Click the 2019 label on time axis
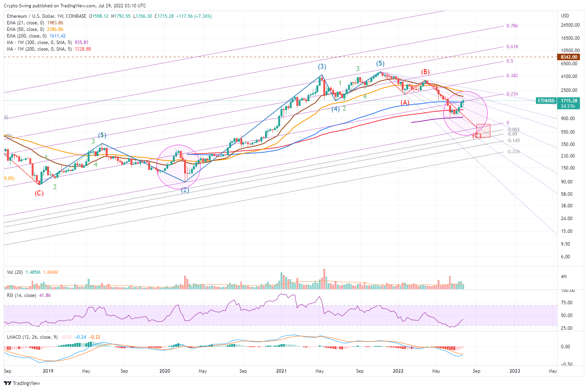This screenshot has width=588, height=390. (x=48, y=371)
